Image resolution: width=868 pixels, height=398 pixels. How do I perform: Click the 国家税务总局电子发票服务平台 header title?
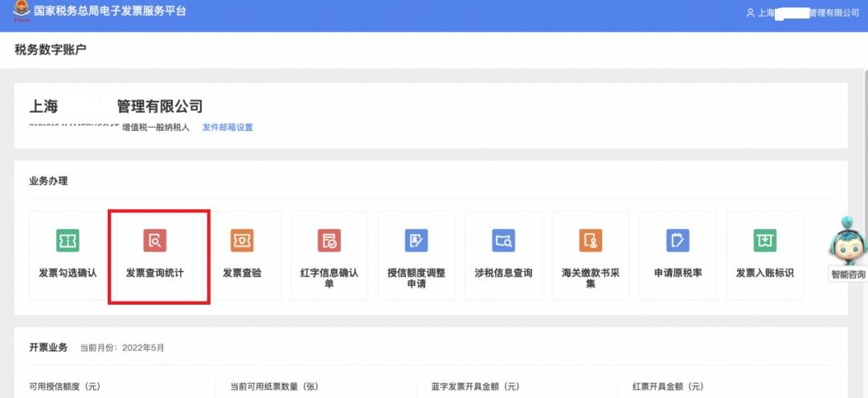point(111,12)
